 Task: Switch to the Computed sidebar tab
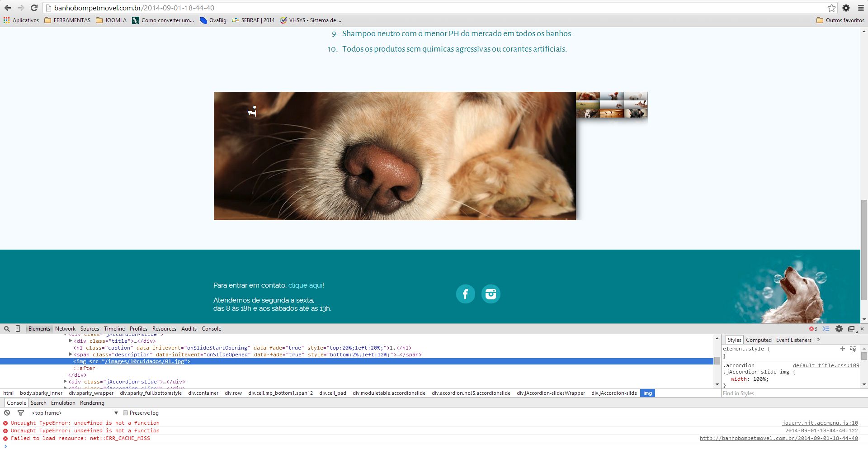[x=759, y=340]
